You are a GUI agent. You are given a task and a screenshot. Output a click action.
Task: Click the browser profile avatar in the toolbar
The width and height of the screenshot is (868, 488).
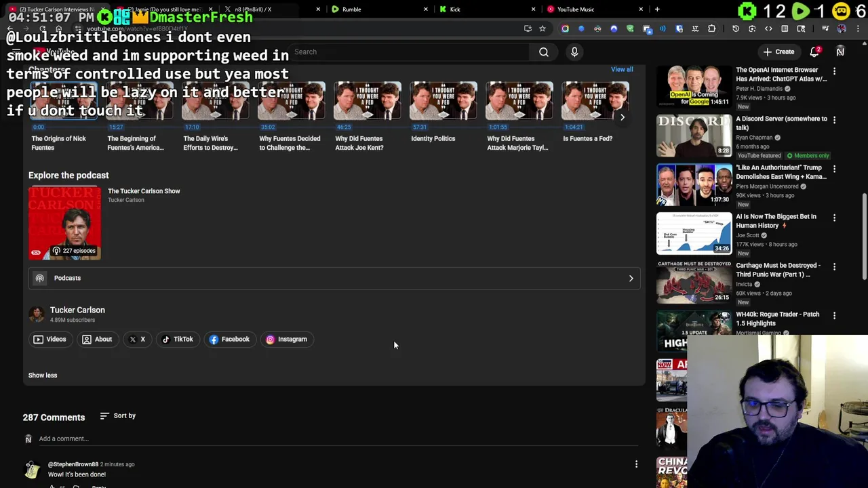pyautogui.click(x=842, y=28)
